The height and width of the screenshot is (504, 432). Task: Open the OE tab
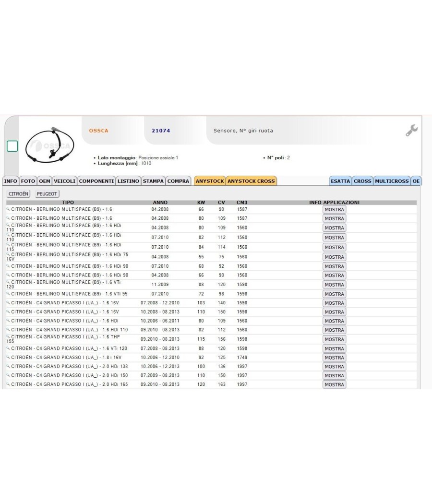pyautogui.click(x=416, y=181)
